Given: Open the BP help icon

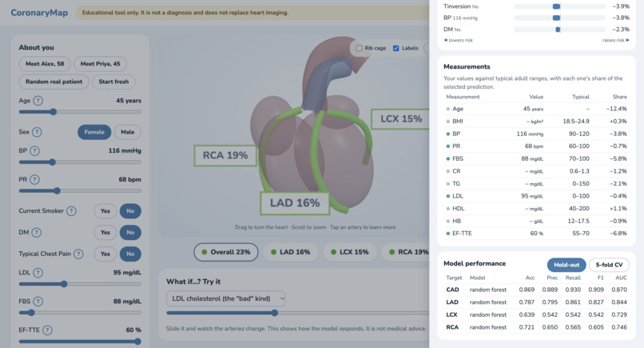Looking at the screenshot, I should coord(34,150).
